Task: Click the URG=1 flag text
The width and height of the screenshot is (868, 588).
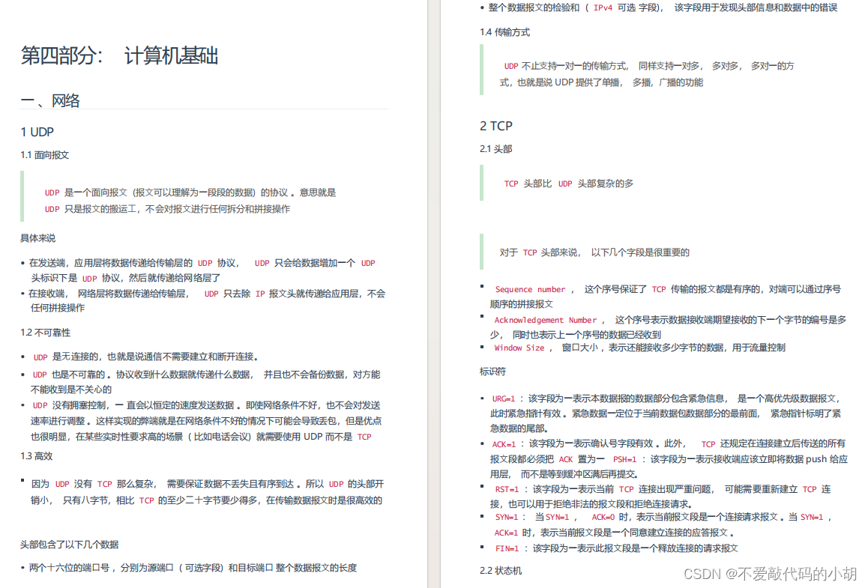Action: [504, 398]
